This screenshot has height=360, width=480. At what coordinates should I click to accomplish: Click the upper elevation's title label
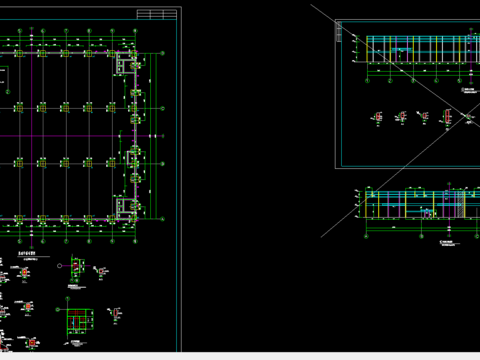pos(469,90)
